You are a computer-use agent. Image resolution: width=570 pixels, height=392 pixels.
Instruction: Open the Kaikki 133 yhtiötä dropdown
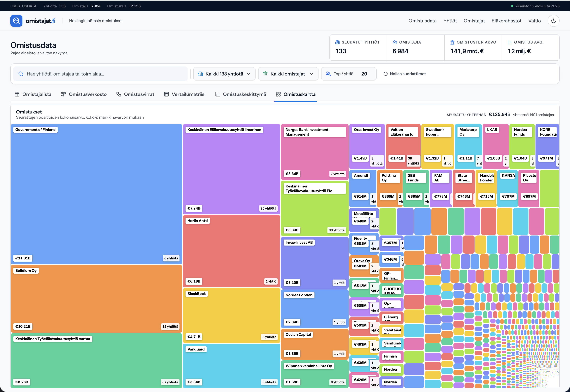[224, 74]
